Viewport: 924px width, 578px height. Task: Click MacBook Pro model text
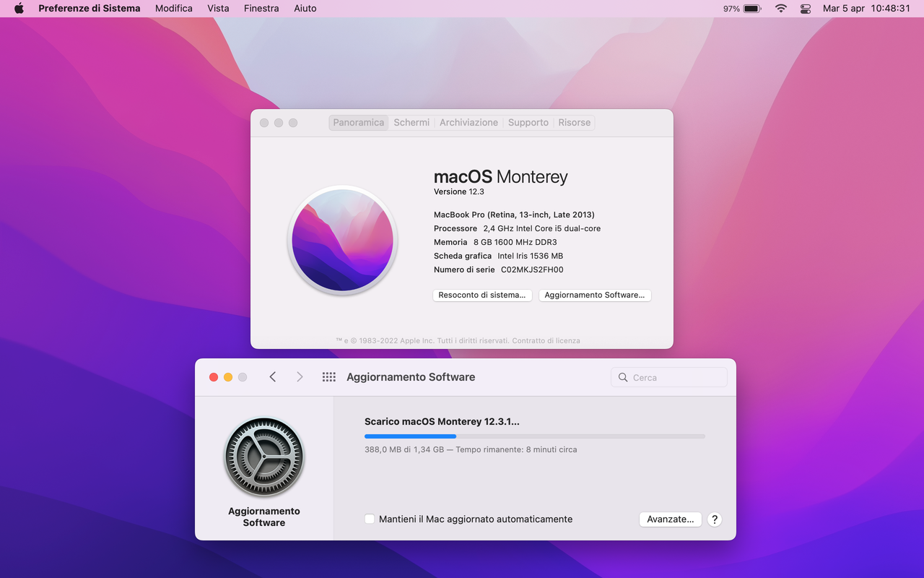pos(514,215)
